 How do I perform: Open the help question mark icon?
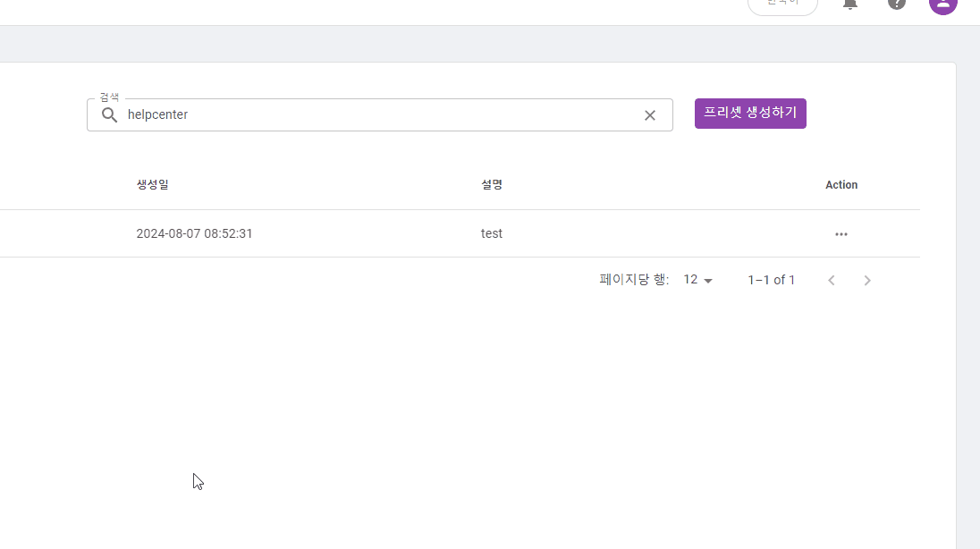[897, 3]
